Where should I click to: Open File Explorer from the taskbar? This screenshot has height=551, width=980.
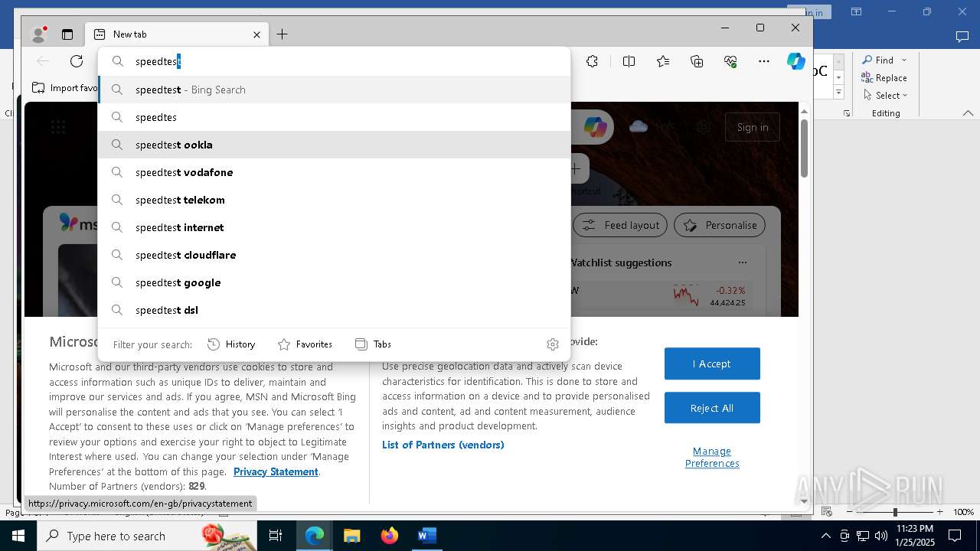pyautogui.click(x=351, y=536)
